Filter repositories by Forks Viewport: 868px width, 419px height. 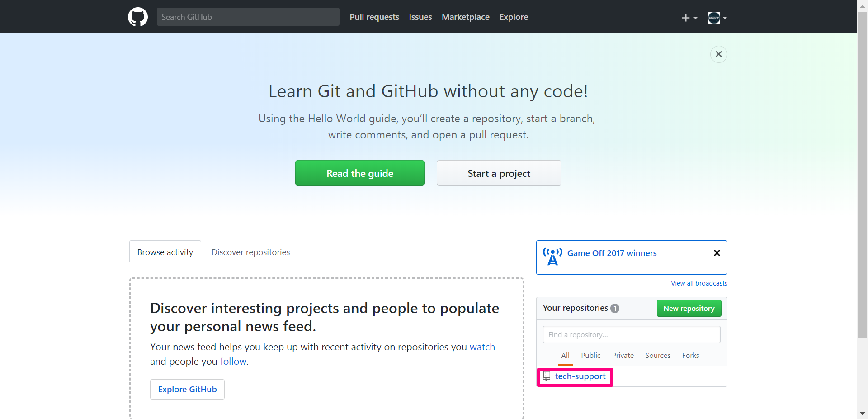[x=691, y=356]
